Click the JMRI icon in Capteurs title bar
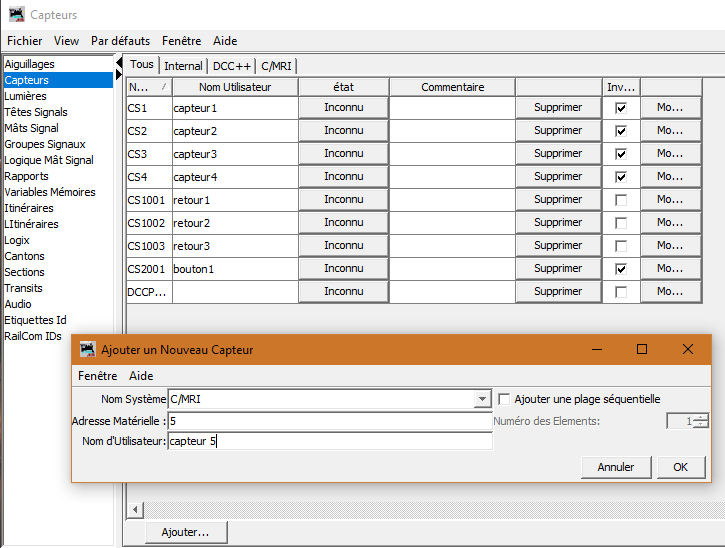The height and width of the screenshot is (548, 725). 16,15
